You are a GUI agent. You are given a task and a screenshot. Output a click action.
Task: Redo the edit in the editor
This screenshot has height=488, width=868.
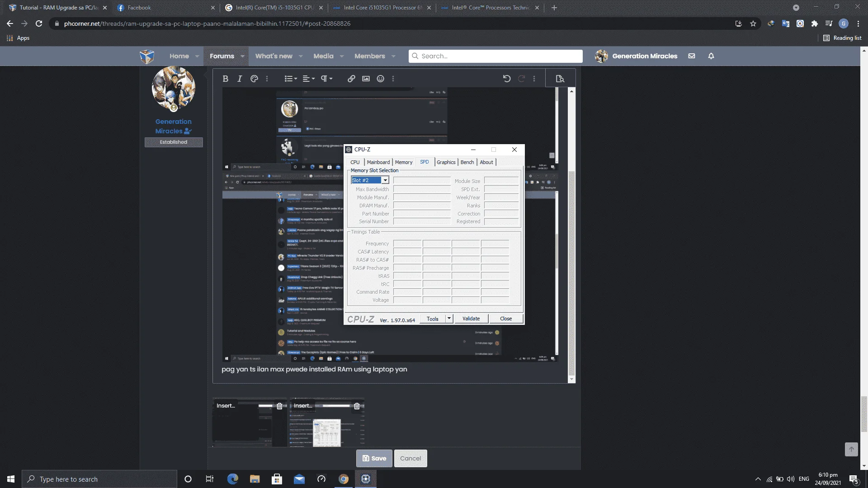pos(521,79)
